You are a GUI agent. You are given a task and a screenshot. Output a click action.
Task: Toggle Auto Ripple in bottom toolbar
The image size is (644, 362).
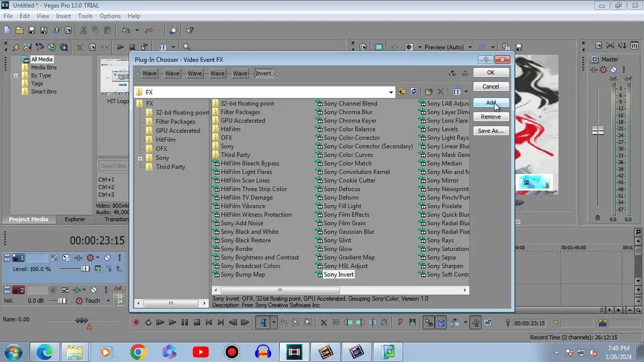[x=455, y=322]
